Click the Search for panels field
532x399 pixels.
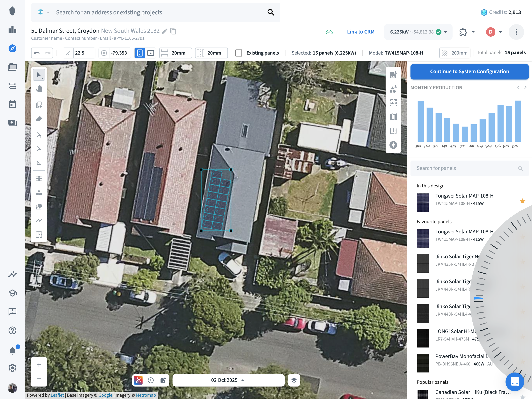465,168
